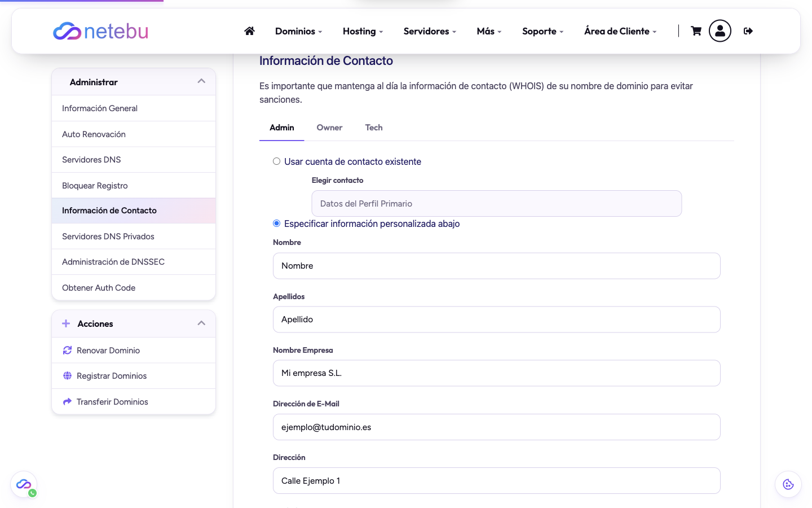The width and height of the screenshot is (812, 508).
Task: Open Bloquear Registro in sidebar
Action: point(134,186)
